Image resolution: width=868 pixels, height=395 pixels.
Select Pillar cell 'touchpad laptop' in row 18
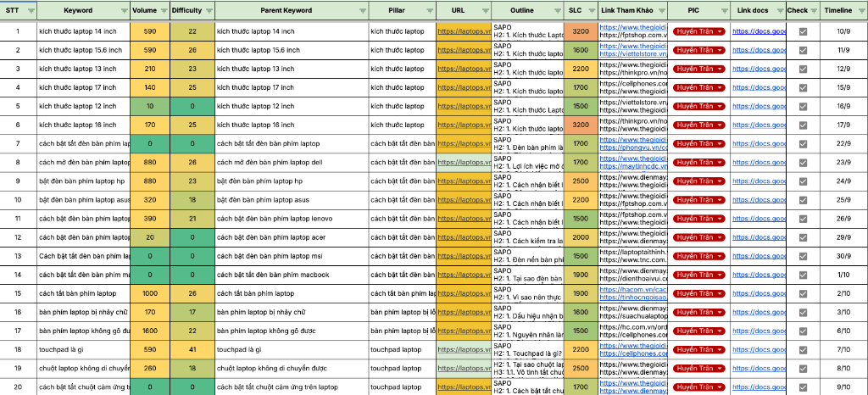click(403, 349)
